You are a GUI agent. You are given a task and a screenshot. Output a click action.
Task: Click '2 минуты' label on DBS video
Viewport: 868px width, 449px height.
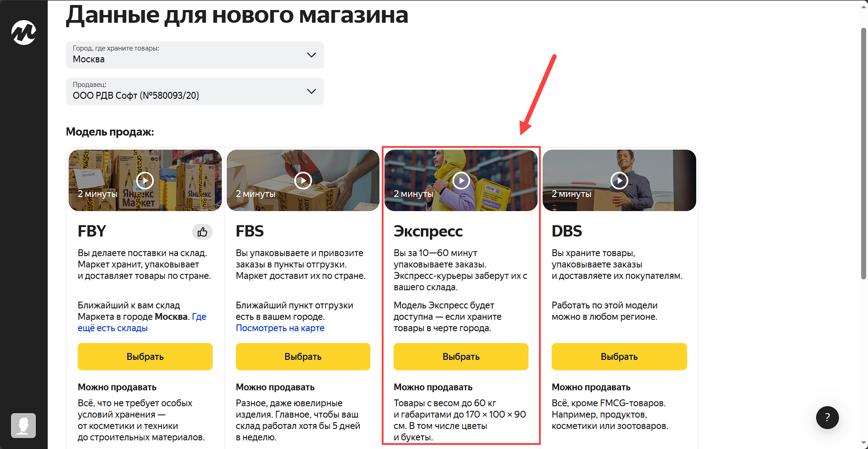pyautogui.click(x=572, y=194)
